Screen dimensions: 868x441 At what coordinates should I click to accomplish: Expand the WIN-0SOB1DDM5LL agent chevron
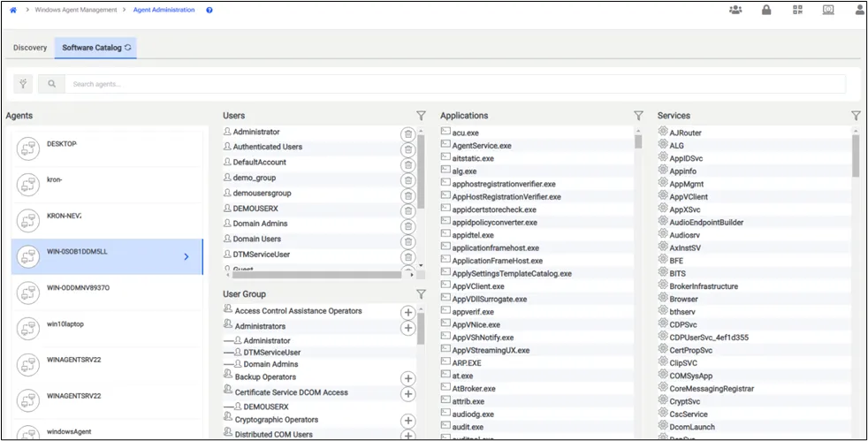tap(186, 257)
